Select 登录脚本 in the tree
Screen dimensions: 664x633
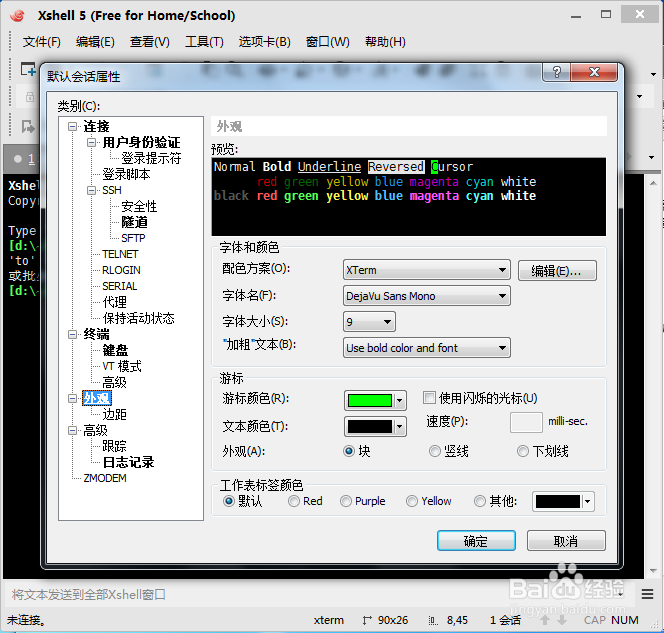tap(126, 174)
